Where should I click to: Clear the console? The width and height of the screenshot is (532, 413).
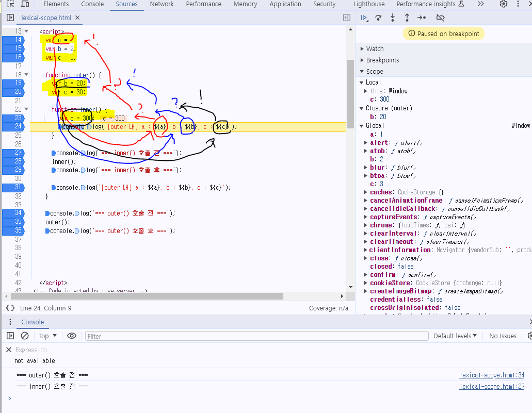25,336
